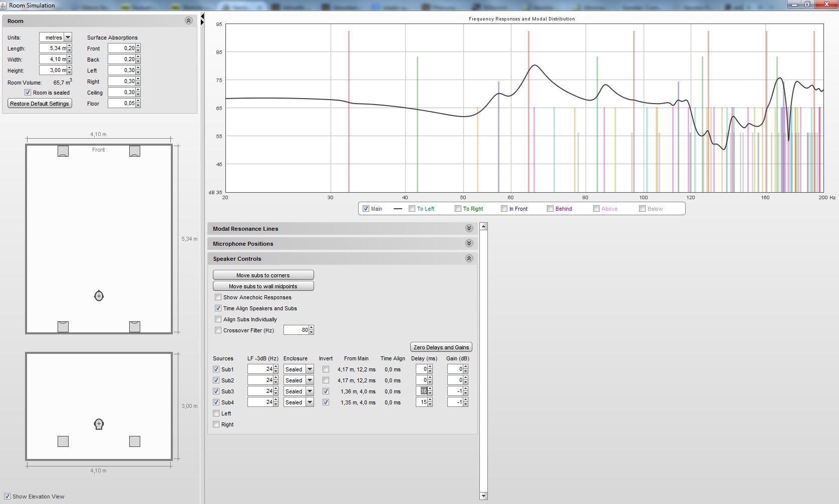
Task: Select the rear-right subwoofer icon in plan view
Action: pos(135,326)
